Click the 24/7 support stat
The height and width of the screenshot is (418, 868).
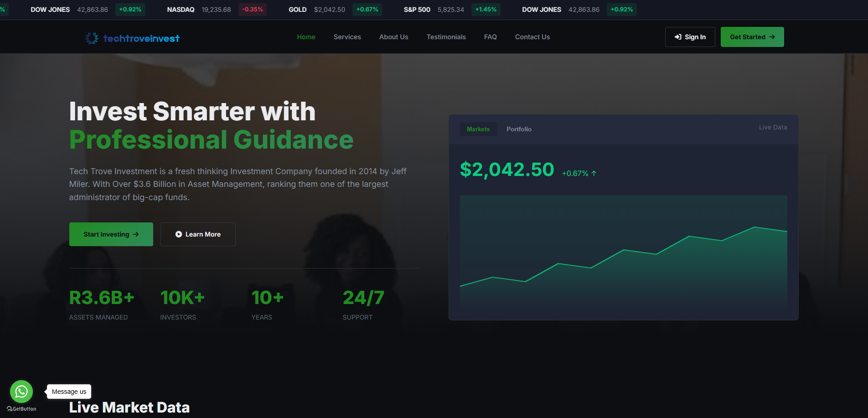363,304
